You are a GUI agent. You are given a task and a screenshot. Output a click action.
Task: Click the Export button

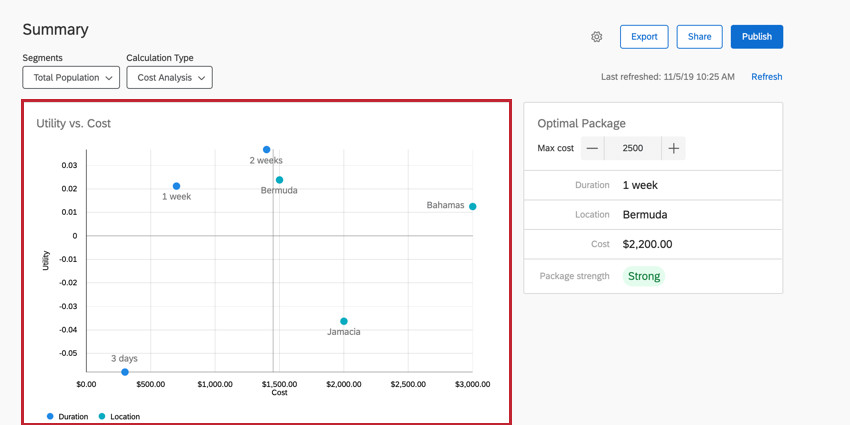(x=644, y=37)
